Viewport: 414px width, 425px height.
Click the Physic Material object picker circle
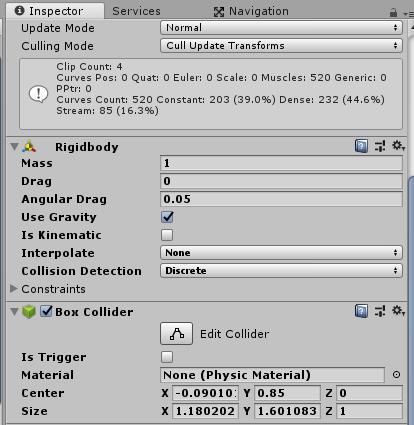tap(396, 375)
